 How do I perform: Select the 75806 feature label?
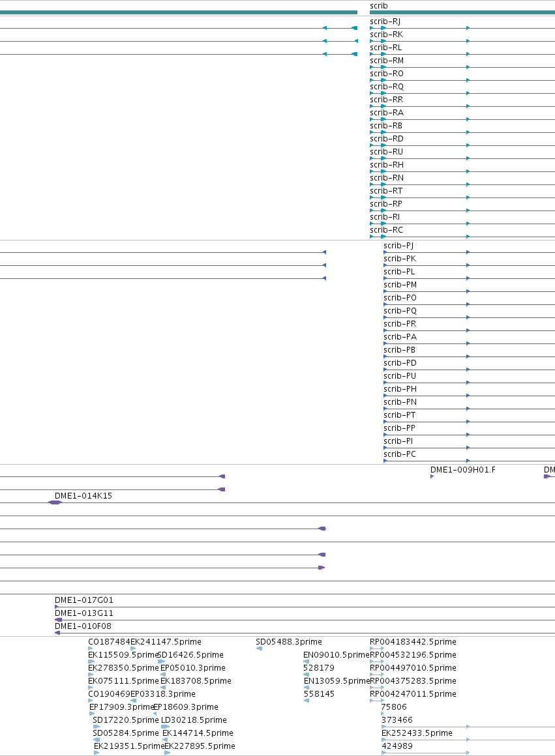point(394,707)
